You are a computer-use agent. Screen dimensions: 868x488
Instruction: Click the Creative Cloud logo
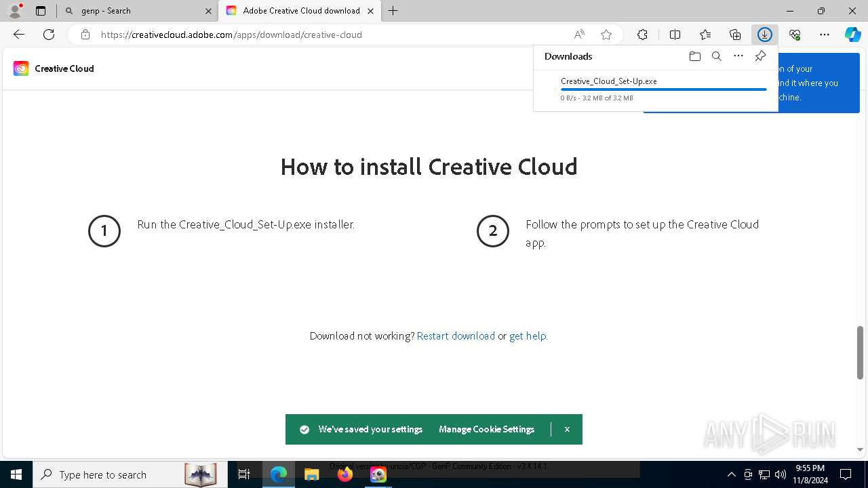[21, 68]
